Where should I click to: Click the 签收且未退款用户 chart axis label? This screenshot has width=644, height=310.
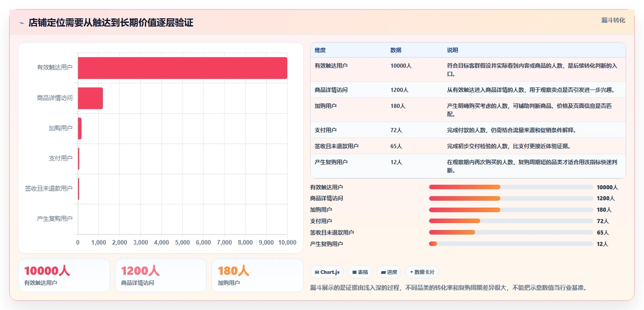(x=49, y=188)
